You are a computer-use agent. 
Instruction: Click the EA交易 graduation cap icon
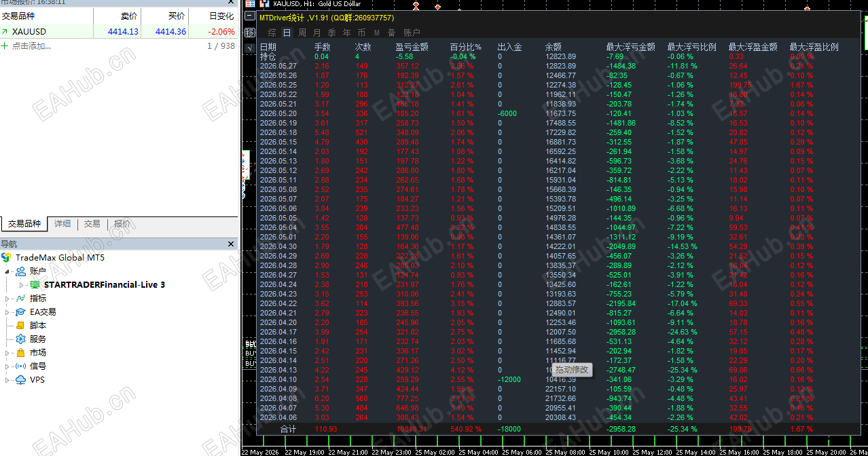pyautogui.click(x=20, y=312)
